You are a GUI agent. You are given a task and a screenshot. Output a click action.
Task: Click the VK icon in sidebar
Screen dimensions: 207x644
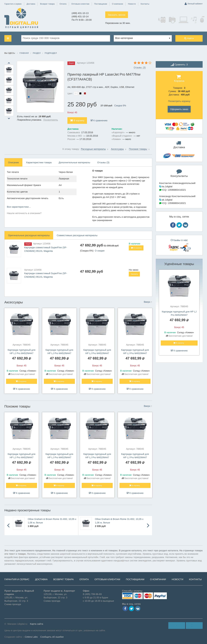[185, 225]
